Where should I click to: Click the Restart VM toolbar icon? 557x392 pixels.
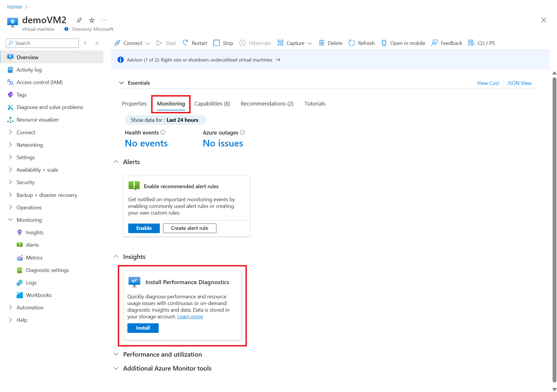(185, 43)
